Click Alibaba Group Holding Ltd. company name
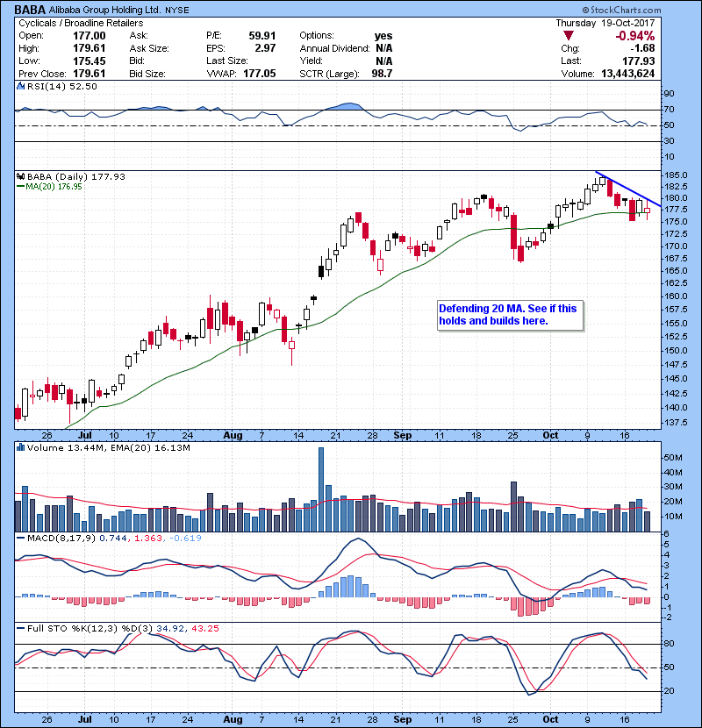Viewport: 702px width, 728px height. coord(104,10)
